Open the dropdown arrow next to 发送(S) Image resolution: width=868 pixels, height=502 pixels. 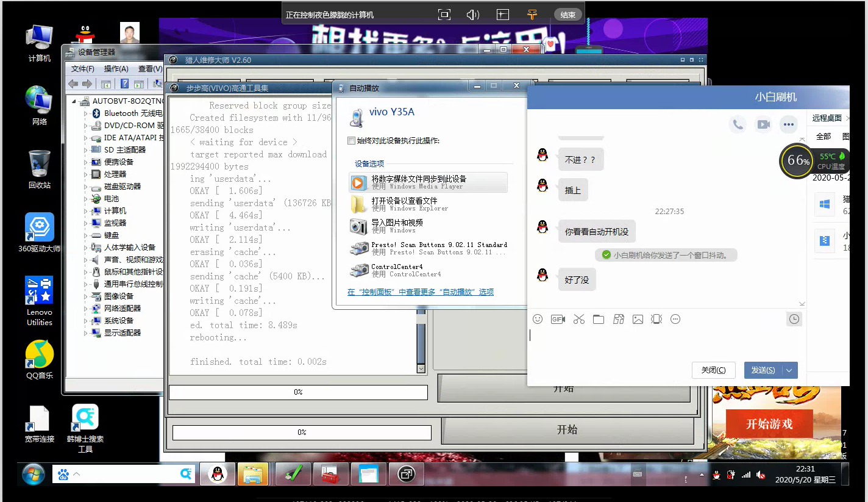[790, 370]
